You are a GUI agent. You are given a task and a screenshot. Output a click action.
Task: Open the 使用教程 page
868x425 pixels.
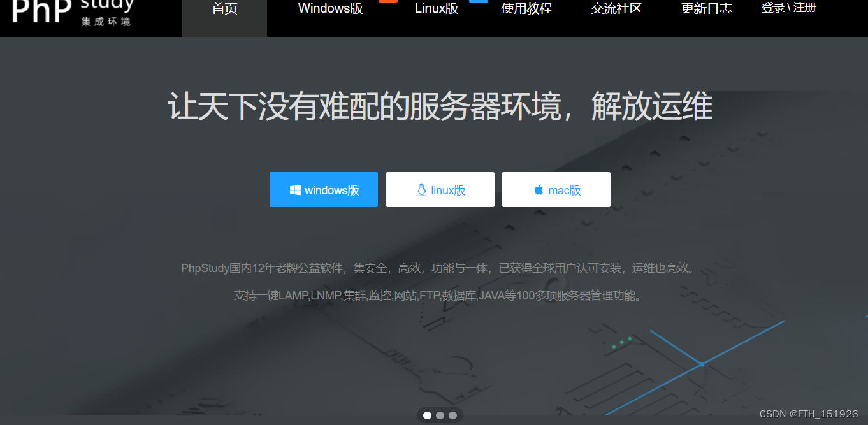pos(526,9)
